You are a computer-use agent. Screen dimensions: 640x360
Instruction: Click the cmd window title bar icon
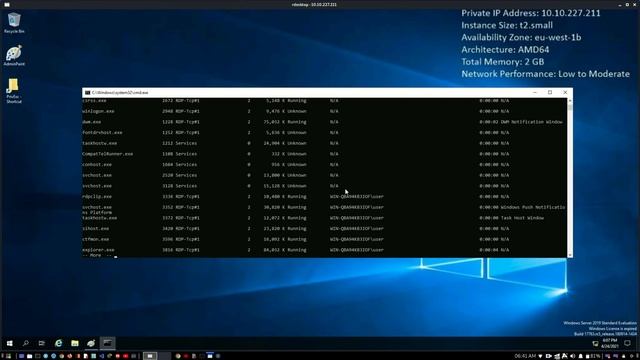87,93
